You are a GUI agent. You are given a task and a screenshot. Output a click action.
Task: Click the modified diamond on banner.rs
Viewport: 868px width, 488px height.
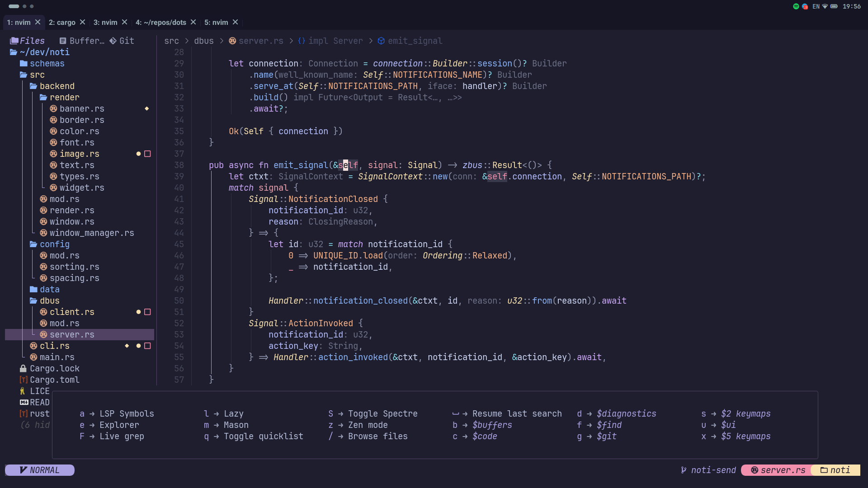(x=146, y=108)
